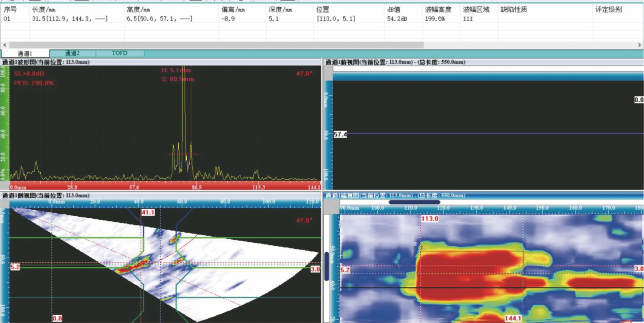Click the left arrow of the table scrollbar
The height and width of the screenshot is (323, 644).
pyautogui.click(x=5, y=45)
